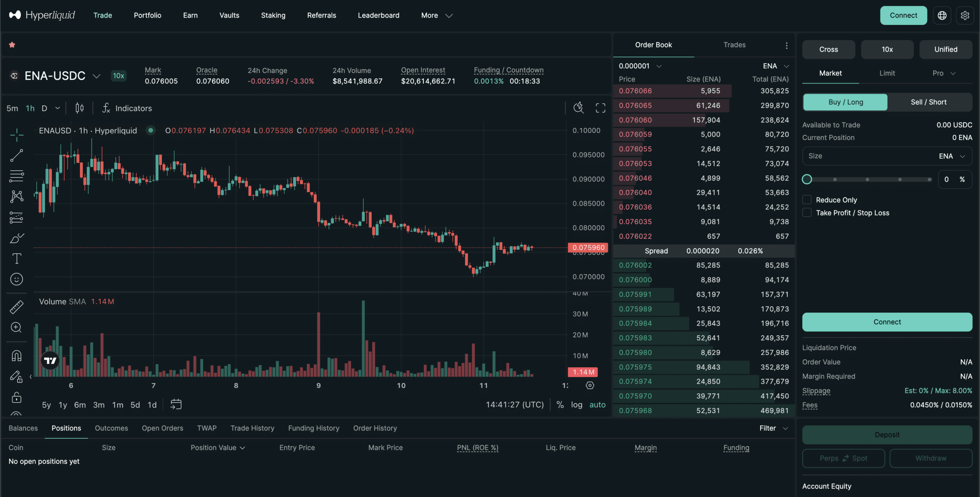This screenshot has height=497, width=980.
Task: Select Sell / Short side
Action: pos(929,102)
